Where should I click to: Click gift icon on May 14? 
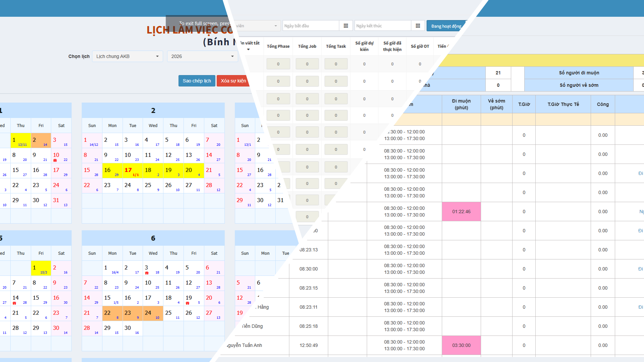(14, 303)
